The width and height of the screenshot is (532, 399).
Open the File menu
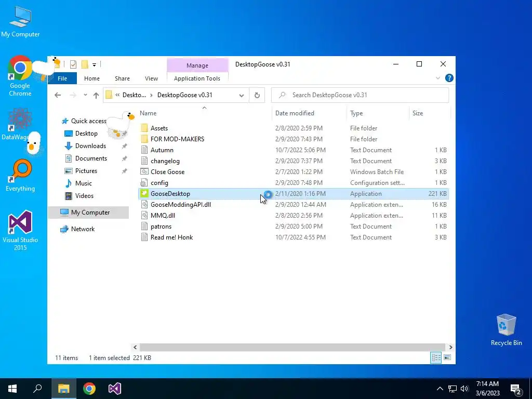pos(62,78)
